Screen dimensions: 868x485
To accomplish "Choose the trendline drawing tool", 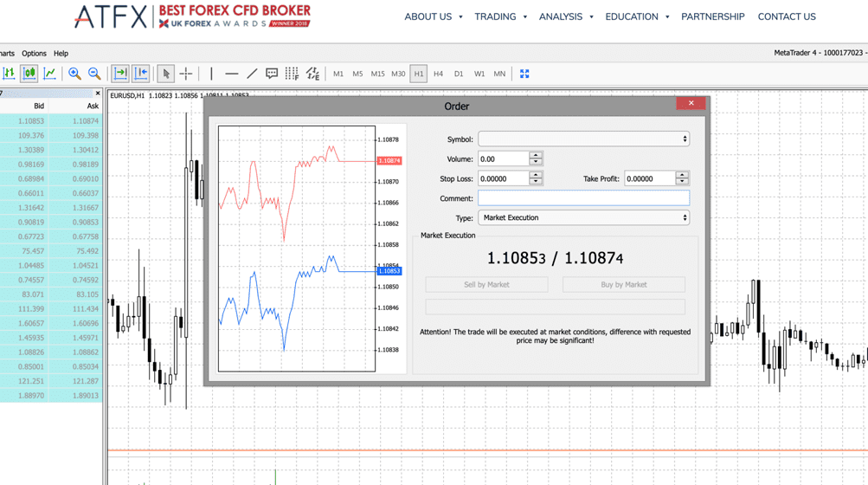I will point(252,74).
